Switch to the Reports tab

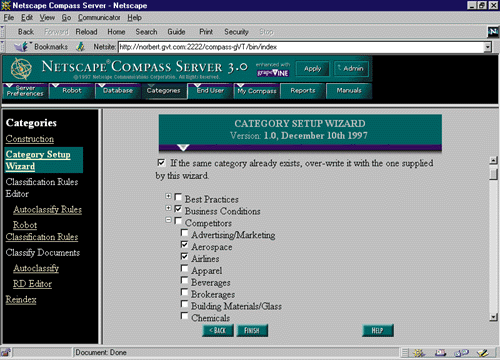(303, 91)
